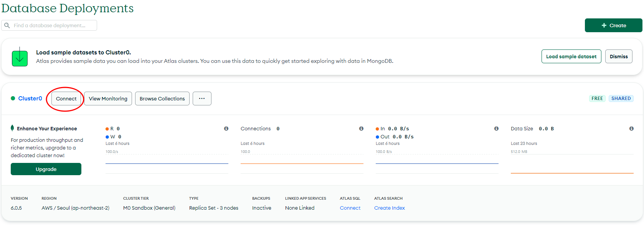Click the version value 6.0.5

coord(16,208)
